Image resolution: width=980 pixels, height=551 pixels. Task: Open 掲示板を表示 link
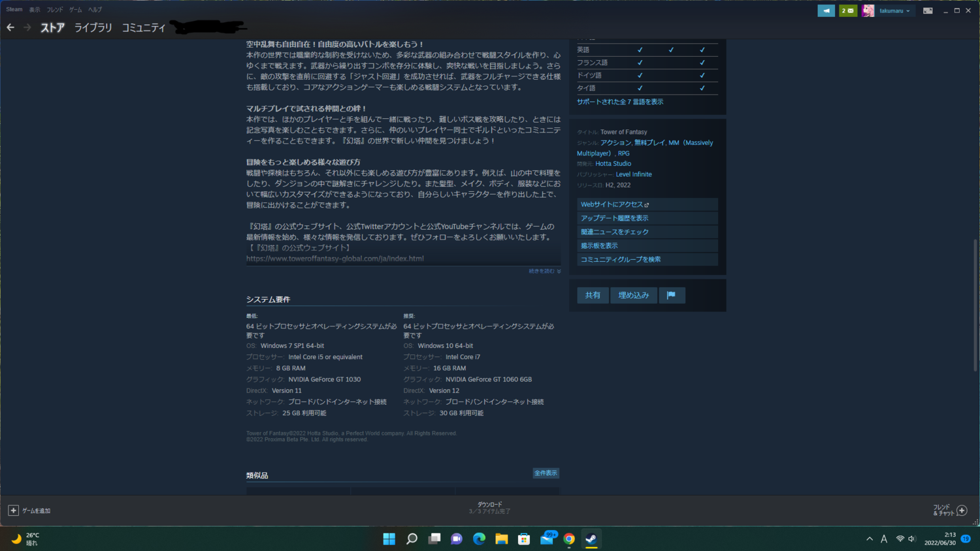[x=647, y=245]
